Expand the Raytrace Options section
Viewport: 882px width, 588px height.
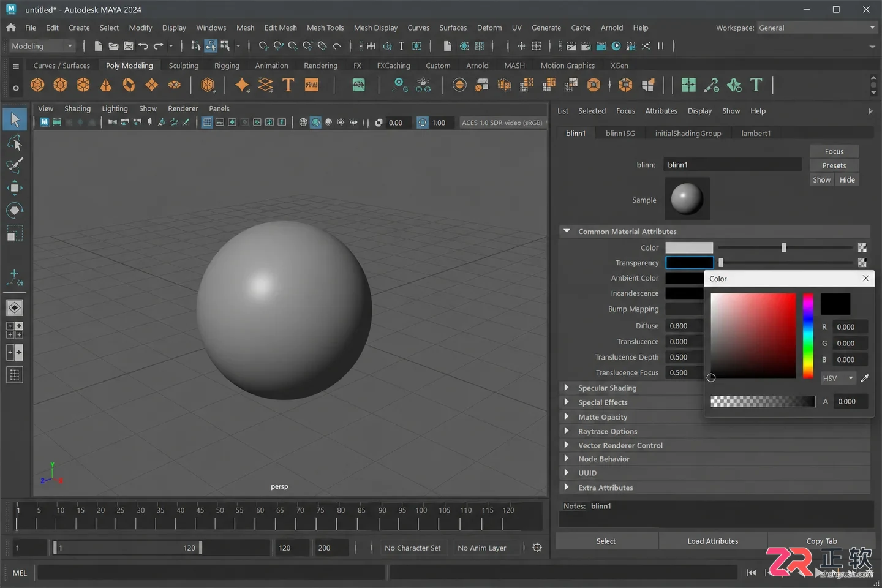point(567,431)
